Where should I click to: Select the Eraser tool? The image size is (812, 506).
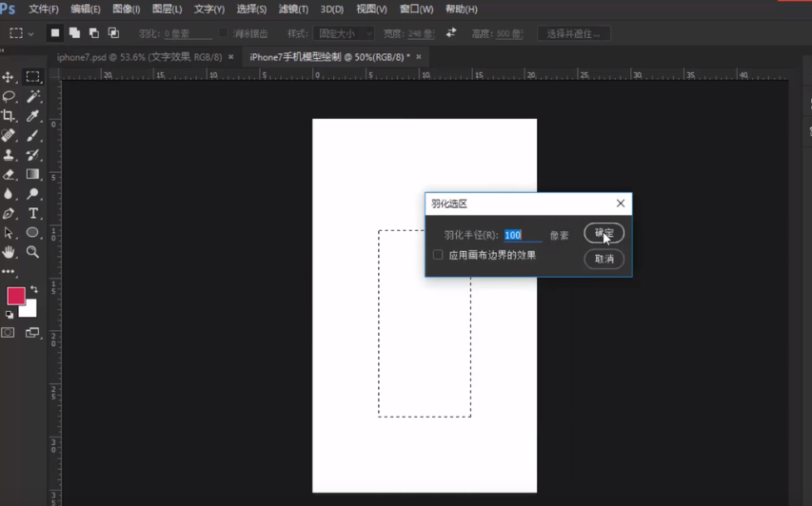click(8, 174)
